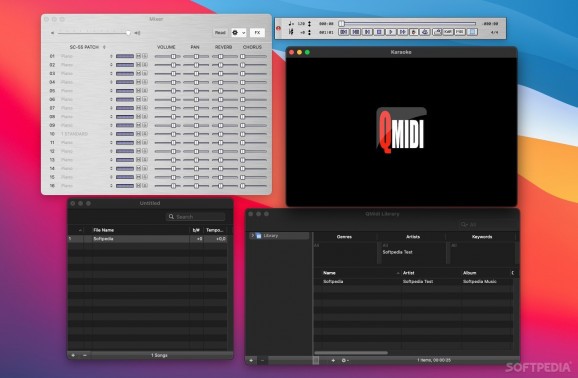This screenshot has width=578, height=378.
Task: Click the transpose sharp-flat icon
Action: click(290, 32)
